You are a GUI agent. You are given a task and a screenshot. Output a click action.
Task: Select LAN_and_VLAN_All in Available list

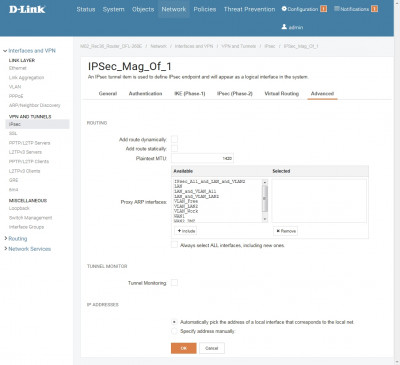[x=195, y=191]
